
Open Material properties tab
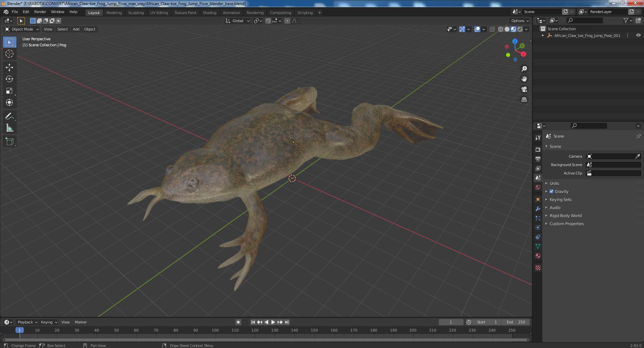point(538,256)
